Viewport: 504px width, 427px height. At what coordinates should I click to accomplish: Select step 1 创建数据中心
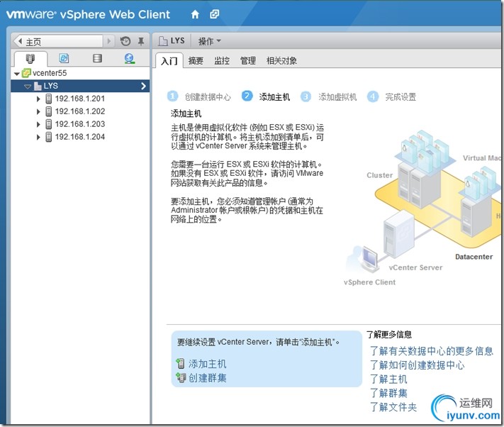pyautogui.click(x=199, y=96)
